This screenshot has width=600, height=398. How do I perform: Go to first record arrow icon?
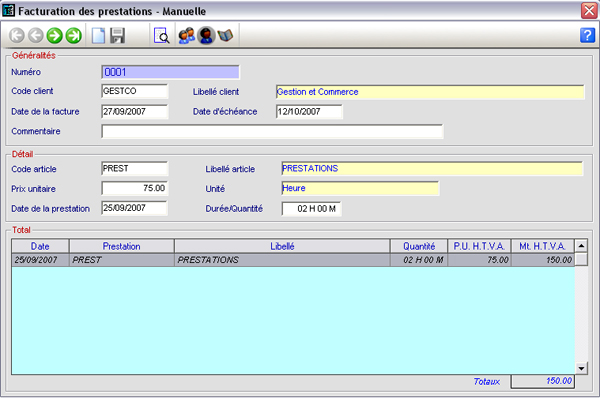(16, 36)
